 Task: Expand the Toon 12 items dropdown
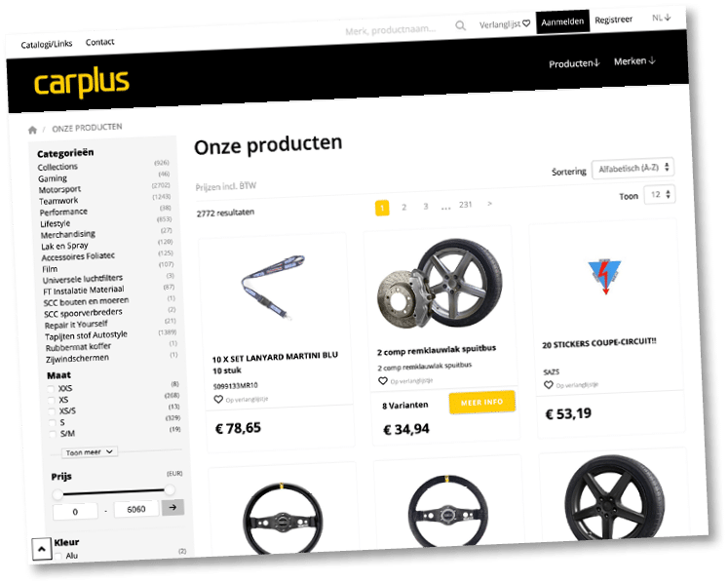click(x=660, y=195)
